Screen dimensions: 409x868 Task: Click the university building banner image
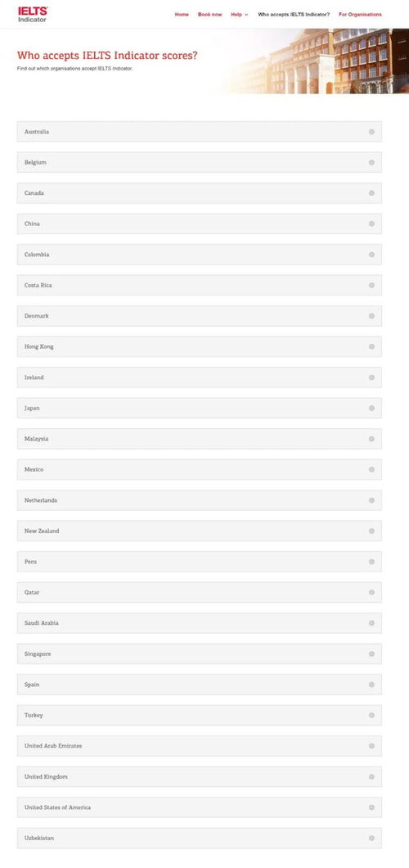[x=315, y=61]
